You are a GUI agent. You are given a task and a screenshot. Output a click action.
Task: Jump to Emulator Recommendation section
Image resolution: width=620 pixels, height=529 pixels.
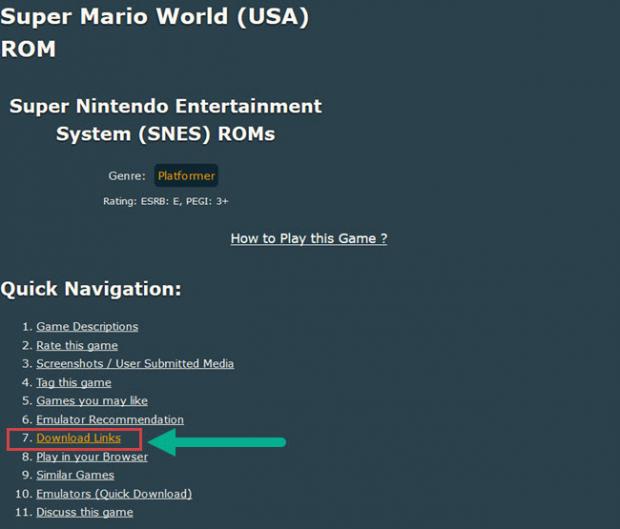point(110,420)
